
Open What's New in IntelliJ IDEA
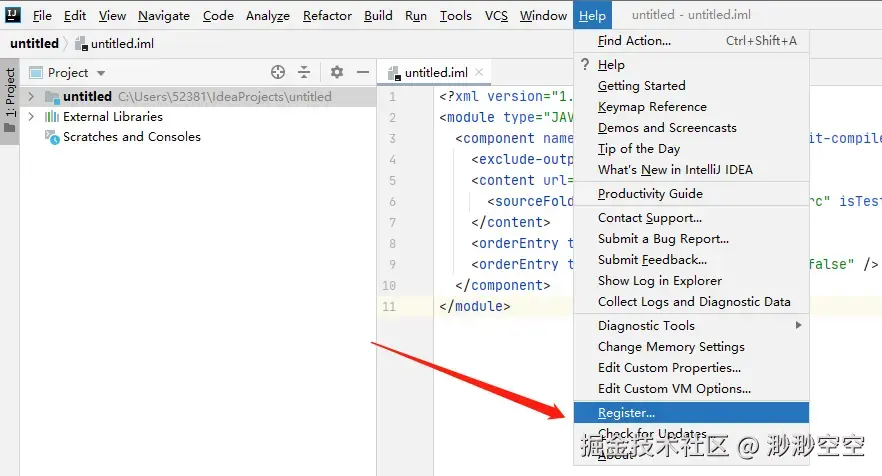click(691, 169)
